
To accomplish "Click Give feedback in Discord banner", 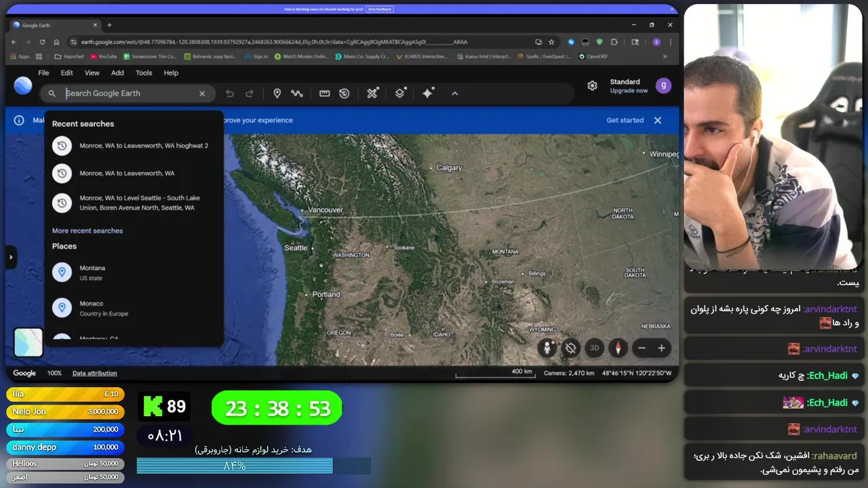I will click(x=380, y=9).
